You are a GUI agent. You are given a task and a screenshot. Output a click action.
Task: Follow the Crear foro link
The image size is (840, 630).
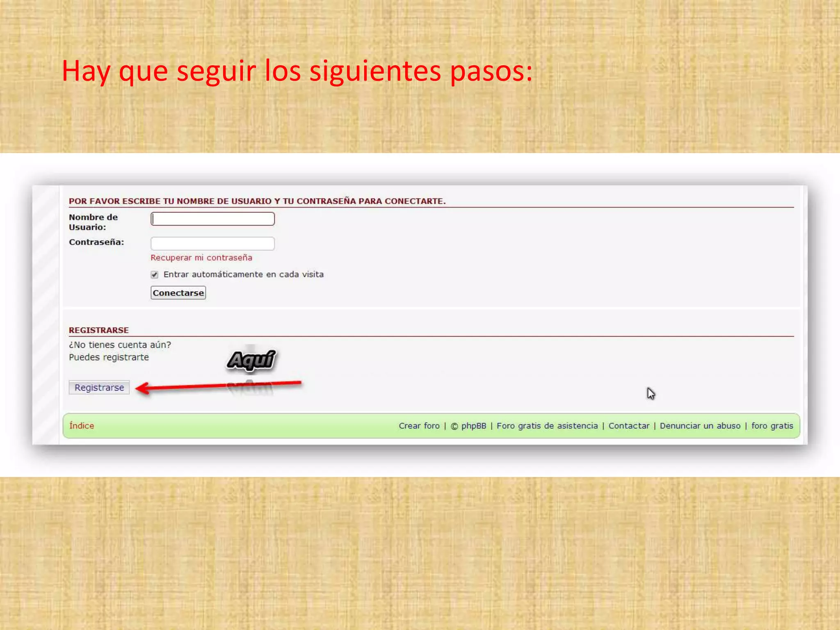419,426
